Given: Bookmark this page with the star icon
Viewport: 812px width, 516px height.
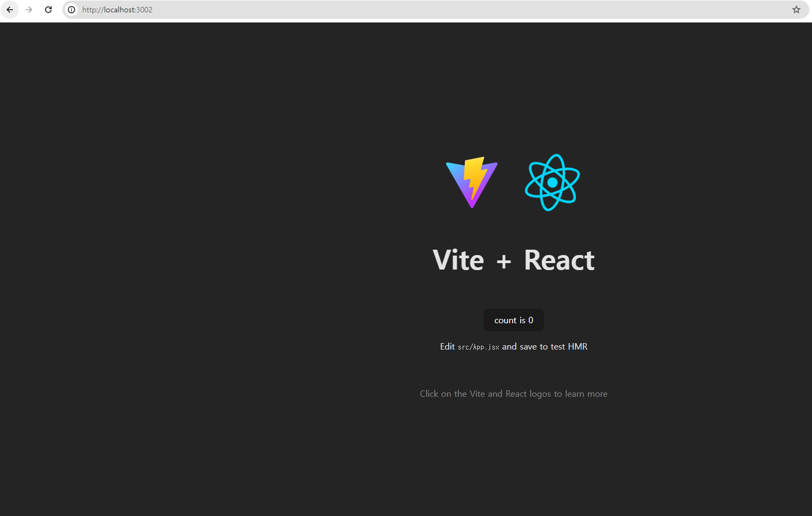Looking at the screenshot, I should (x=796, y=10).
